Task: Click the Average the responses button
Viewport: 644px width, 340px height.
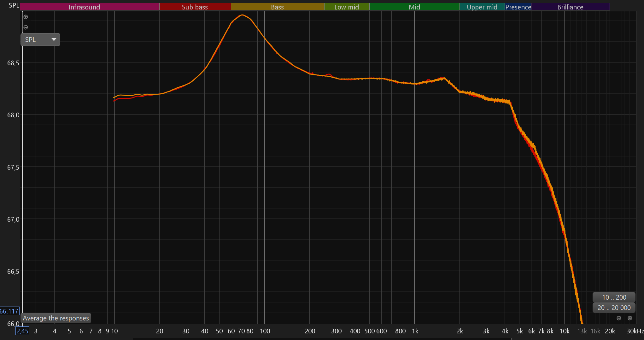Action: pos(56,318)
